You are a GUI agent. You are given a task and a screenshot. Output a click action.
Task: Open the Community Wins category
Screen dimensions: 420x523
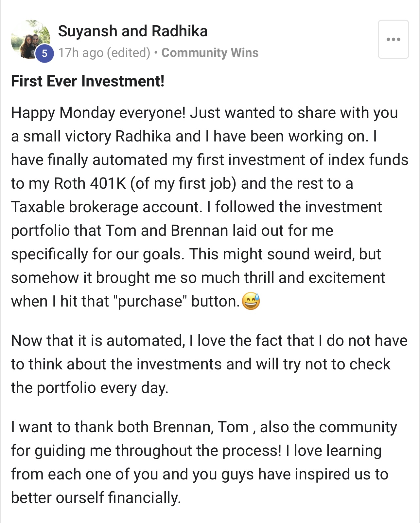click(210, 53)
